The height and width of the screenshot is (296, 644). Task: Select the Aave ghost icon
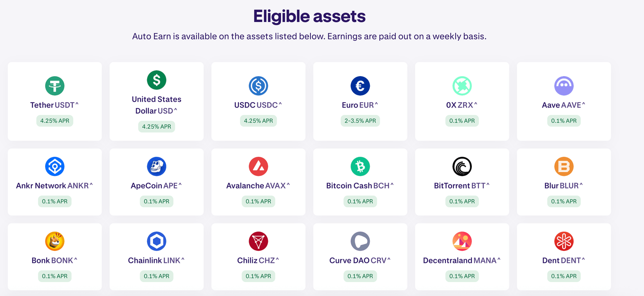pyautogui.click(x=564, y=86)
